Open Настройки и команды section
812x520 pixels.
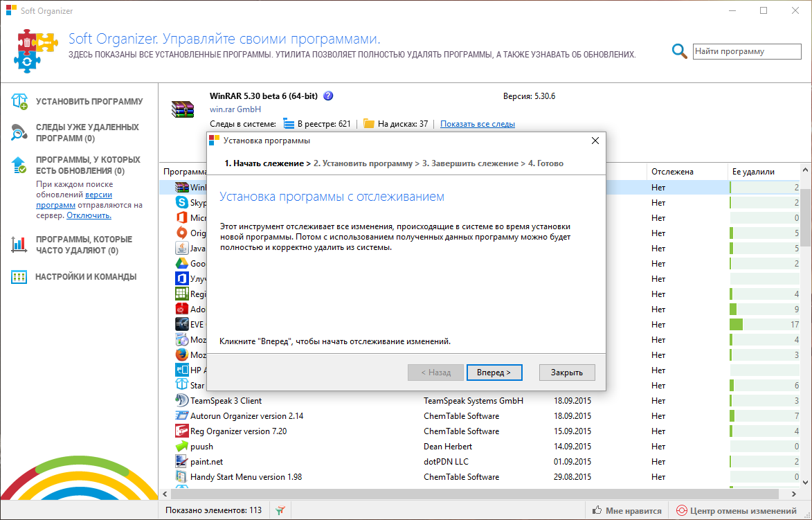86,276
